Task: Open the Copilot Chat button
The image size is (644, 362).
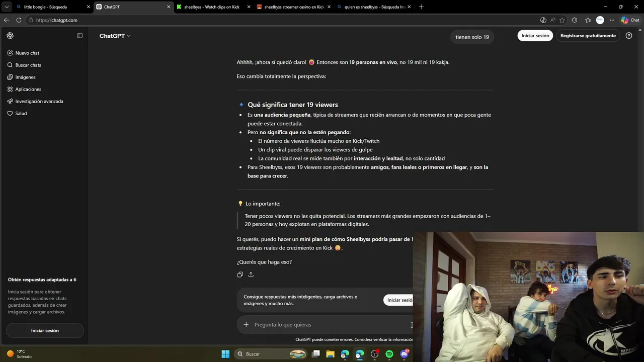Action: pyautogui.click(x=630, y=20)
